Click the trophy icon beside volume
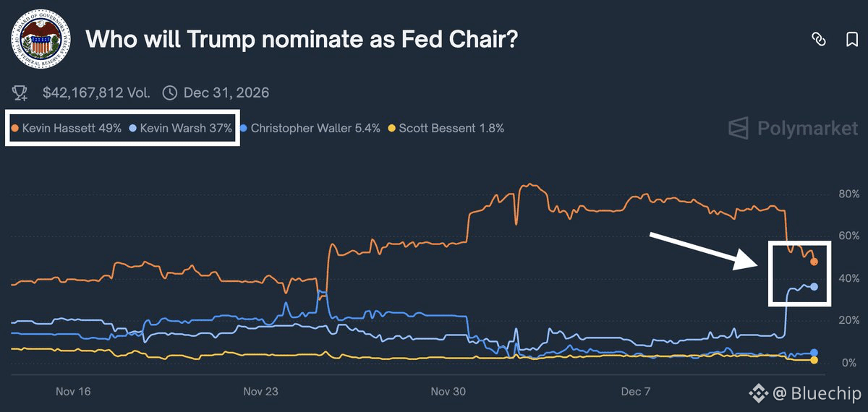Viewport: 868px width, 412px height. (x=20, y=93)
